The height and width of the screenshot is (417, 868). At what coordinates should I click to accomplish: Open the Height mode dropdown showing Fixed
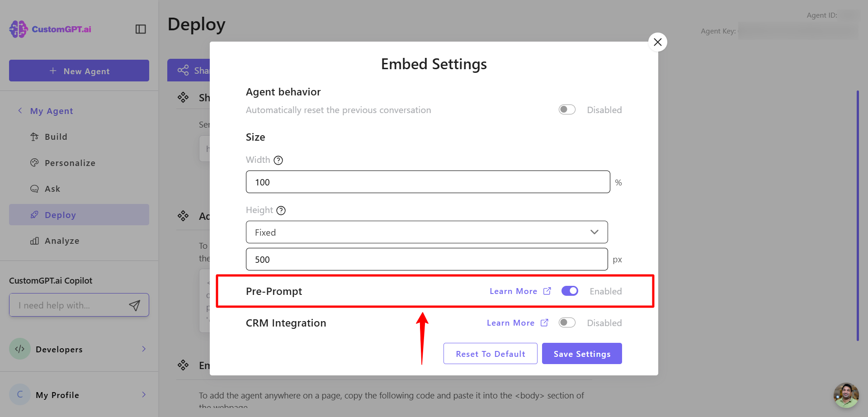427,232
